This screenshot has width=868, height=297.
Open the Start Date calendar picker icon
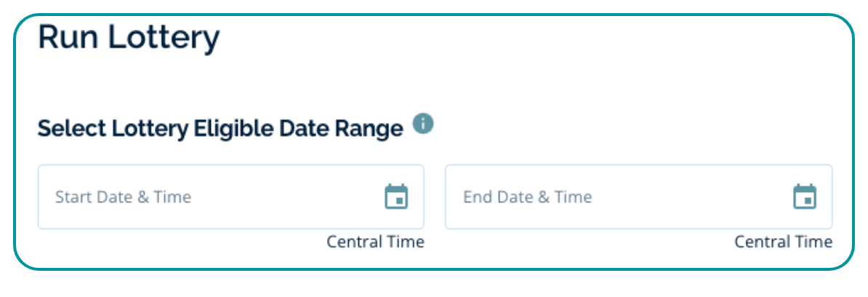pos(396,197)
